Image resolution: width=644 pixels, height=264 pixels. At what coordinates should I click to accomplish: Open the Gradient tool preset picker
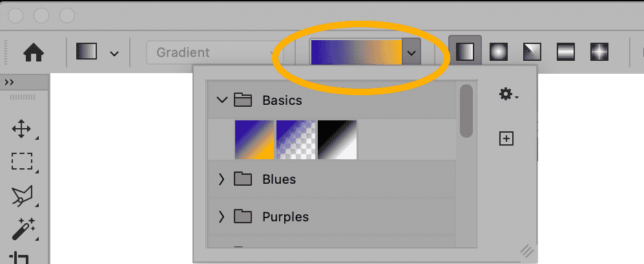tap(98, 52)
